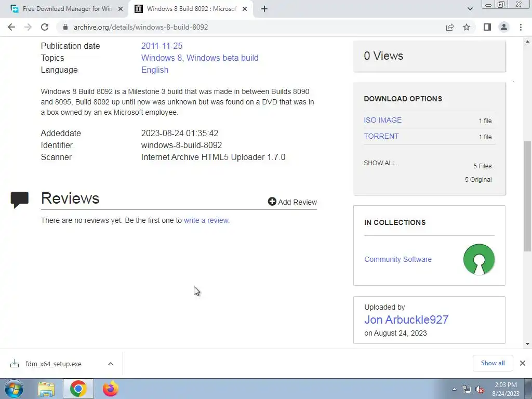Close the Windows 8 Build 8092 tab
Screen dimensions: 532x399
click(245, 9)
